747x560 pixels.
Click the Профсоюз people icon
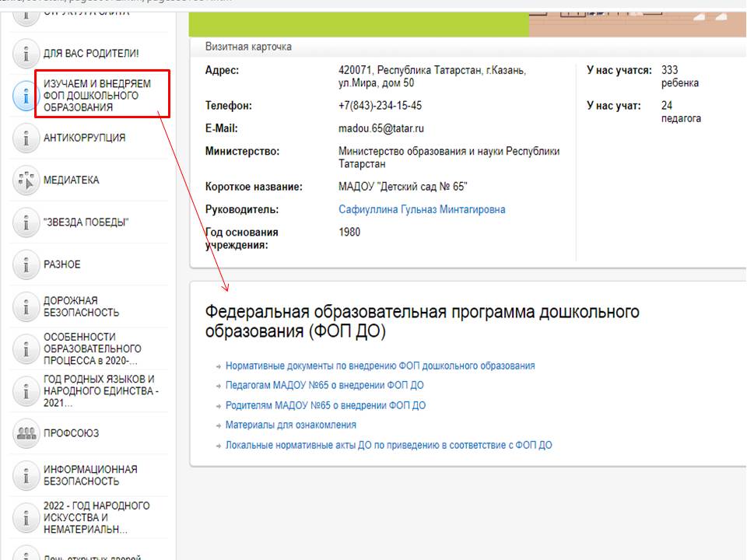point(26,434)
